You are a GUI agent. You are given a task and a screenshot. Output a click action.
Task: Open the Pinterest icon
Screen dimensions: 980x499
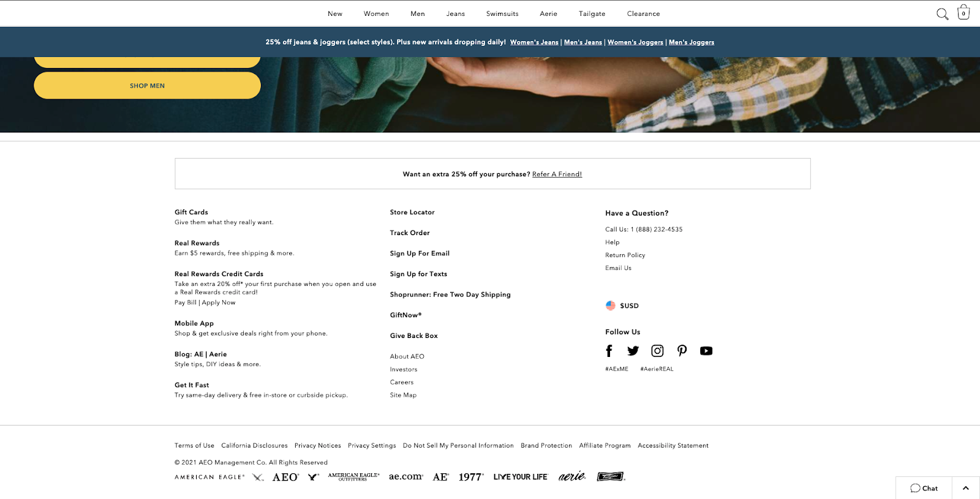pos(682,351)
